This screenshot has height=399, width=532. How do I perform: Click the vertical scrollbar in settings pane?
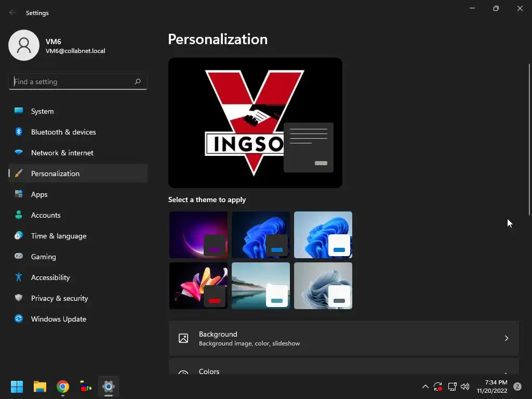click(x=529, y=139)
